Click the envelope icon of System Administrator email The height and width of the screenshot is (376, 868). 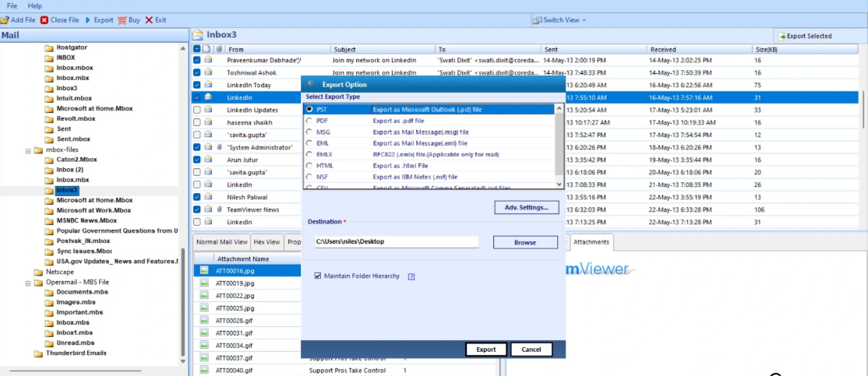pyautogui.click(x=208, y=147)
